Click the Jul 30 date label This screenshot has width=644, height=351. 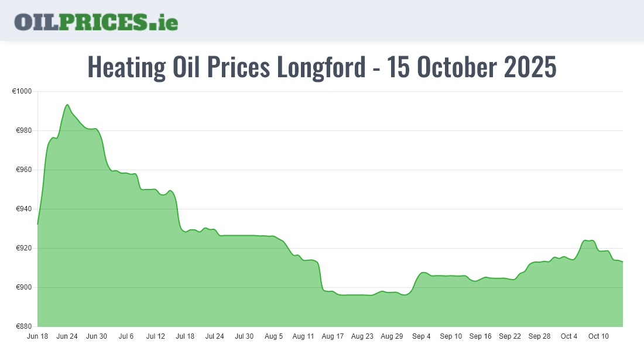coord(244,336)
